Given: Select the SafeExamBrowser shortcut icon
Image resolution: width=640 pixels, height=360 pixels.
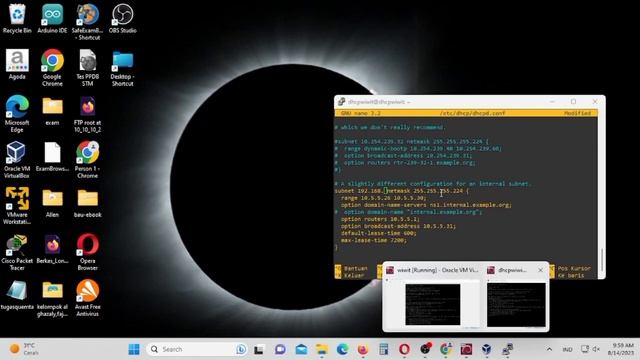Looking at the screenshot, I should [87, 22].
